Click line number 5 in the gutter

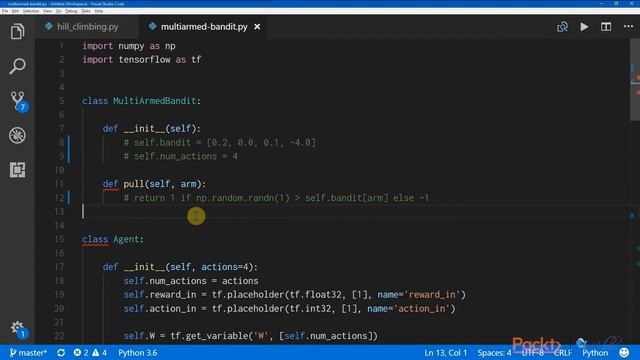click(62, 101)
